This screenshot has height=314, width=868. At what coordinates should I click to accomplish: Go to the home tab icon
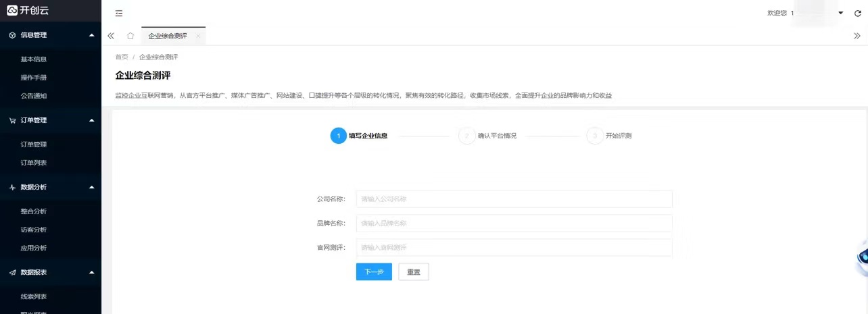tap(130, 36)
